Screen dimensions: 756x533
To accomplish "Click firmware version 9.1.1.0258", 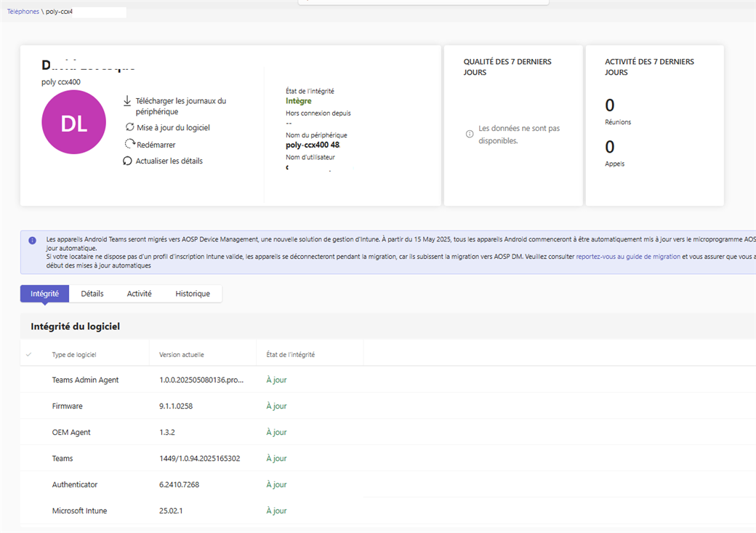I will point(176,406).
